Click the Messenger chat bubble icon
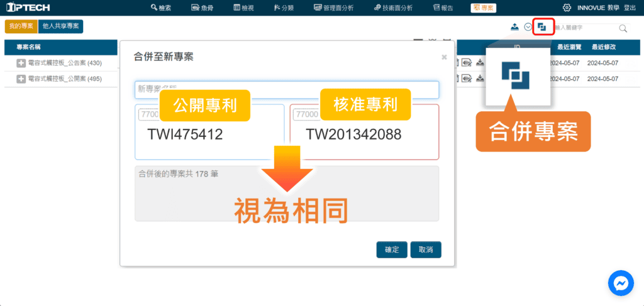The image size is (644, 306). coord(621,283)
